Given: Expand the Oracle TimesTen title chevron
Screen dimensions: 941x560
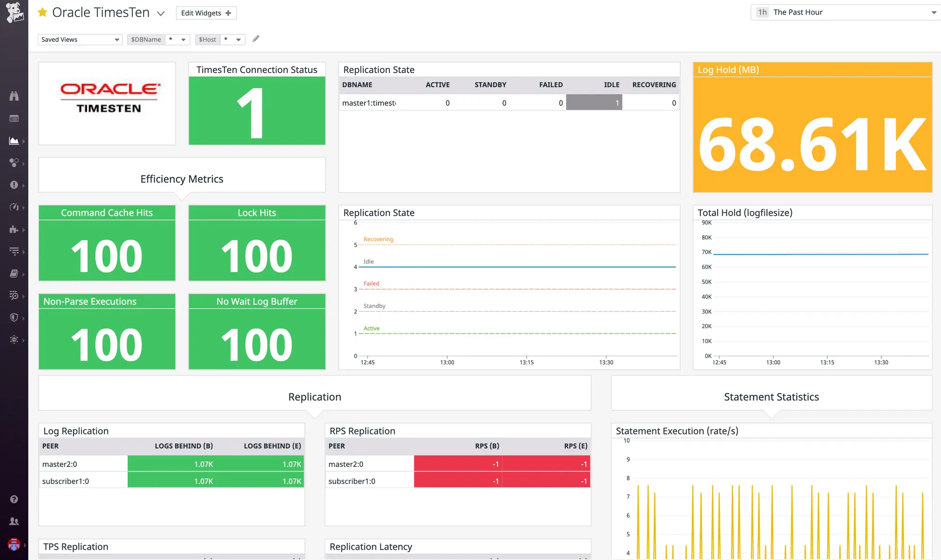Looking at the screenshot, I should tap(161, 13).
